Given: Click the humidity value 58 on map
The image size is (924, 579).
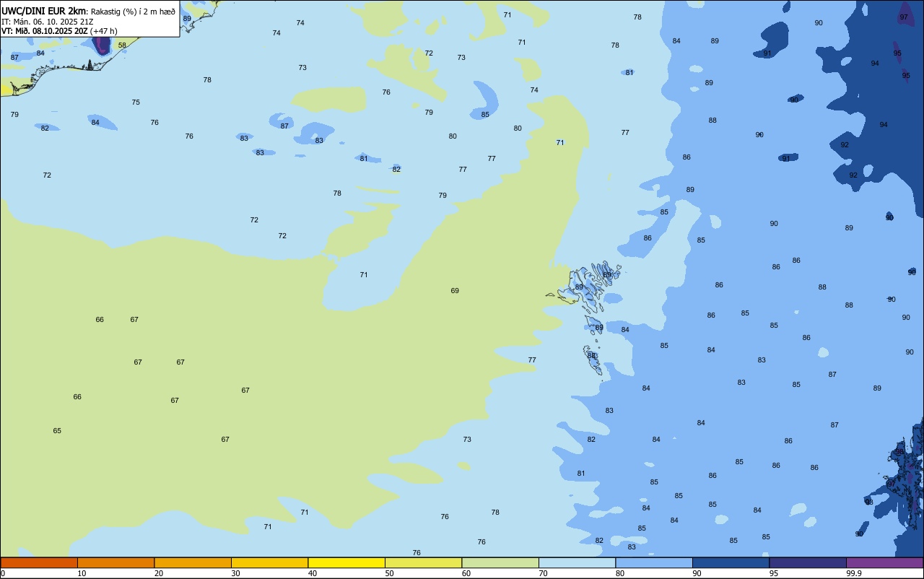Looking at the screenshot, I should tap(122, 45).
